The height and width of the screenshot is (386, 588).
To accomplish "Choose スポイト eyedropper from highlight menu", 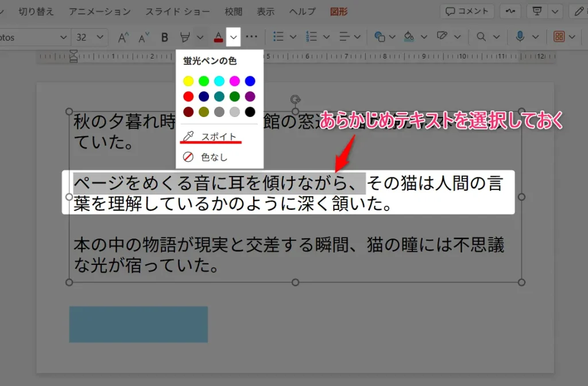I will click(218, 137).
